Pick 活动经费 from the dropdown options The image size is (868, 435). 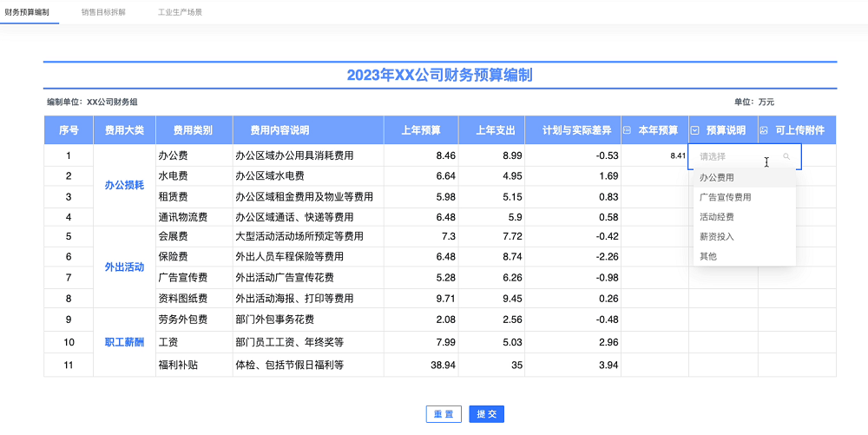coord(716,217)
